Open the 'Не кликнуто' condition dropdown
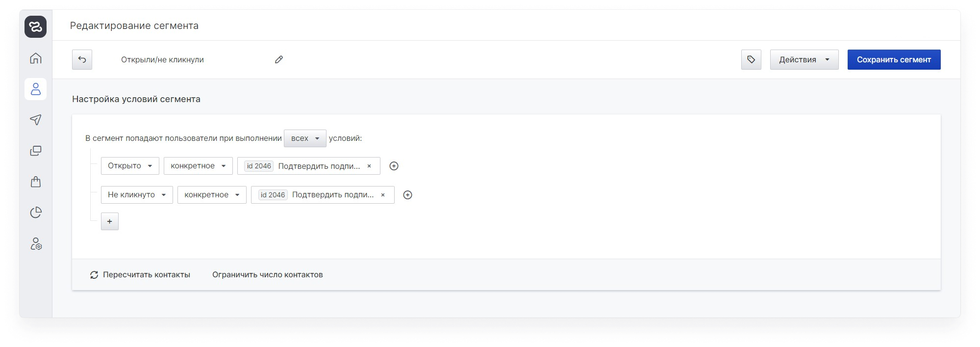Screen dimensions: 980x347 [137, 195]
